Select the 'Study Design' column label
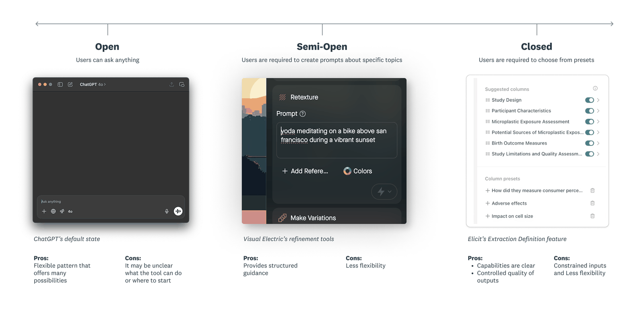This screenshot has width=644, height=315. click(x=506, y=100)
